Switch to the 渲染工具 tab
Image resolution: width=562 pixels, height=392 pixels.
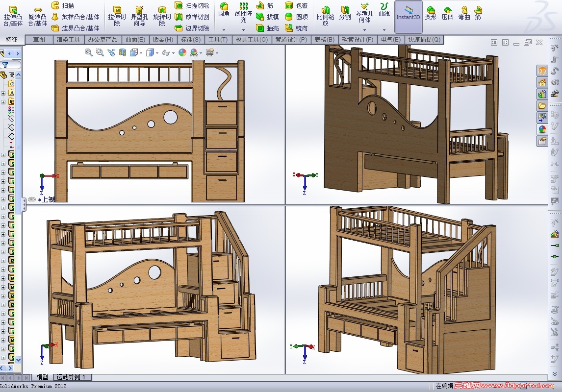pyautogui.click(x=69, y=40)
